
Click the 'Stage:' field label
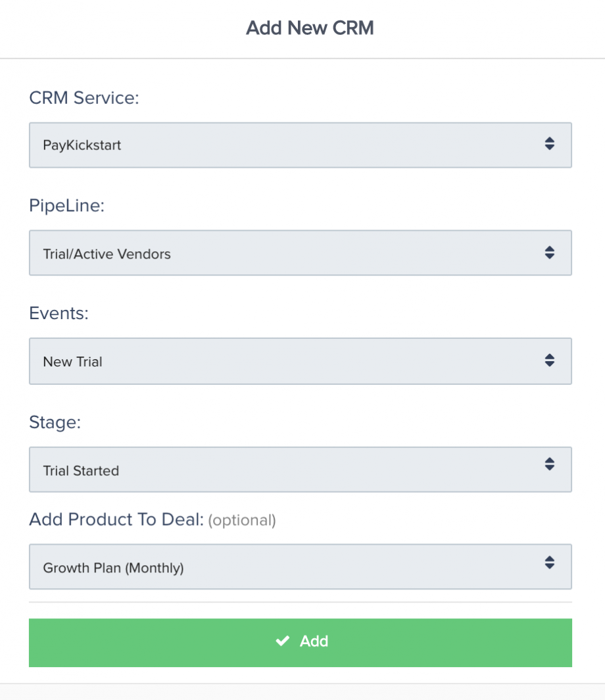coord(55,422)
